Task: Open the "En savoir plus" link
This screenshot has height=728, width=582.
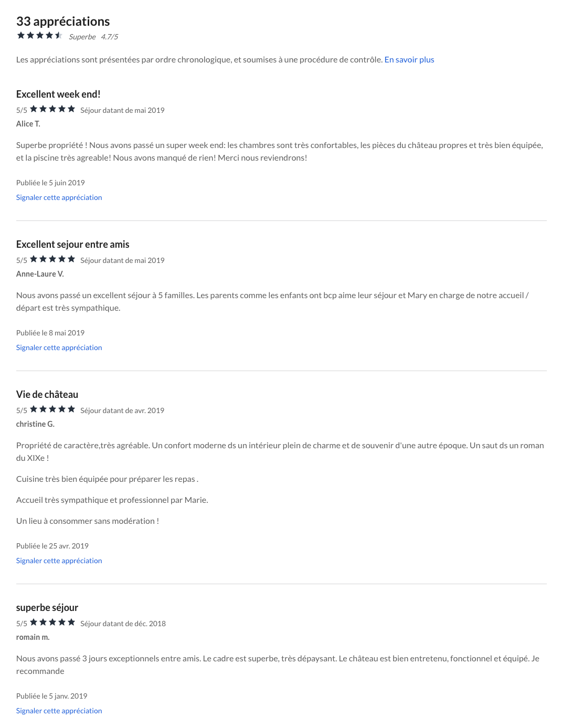Action: (409, 60)
